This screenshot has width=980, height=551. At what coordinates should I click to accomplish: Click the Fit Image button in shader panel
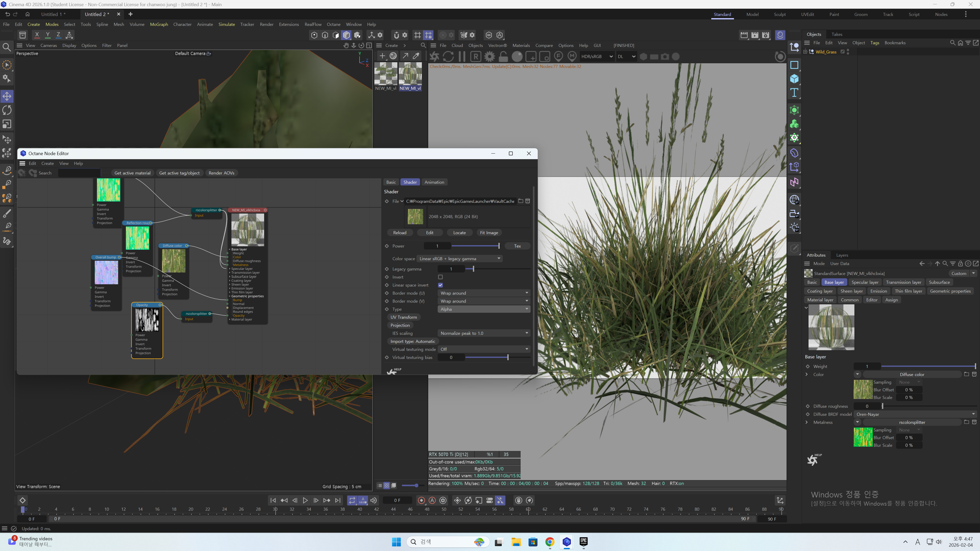point(489,232)
